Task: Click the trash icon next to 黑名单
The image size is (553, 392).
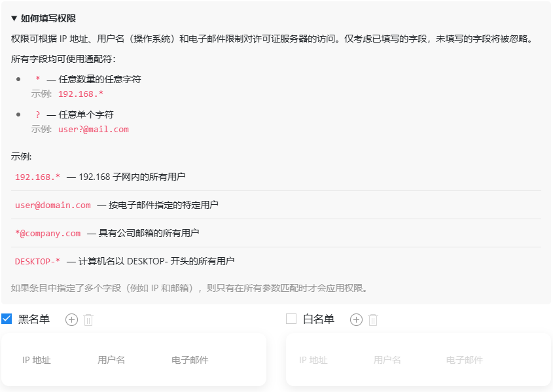Action: [89, 319]
